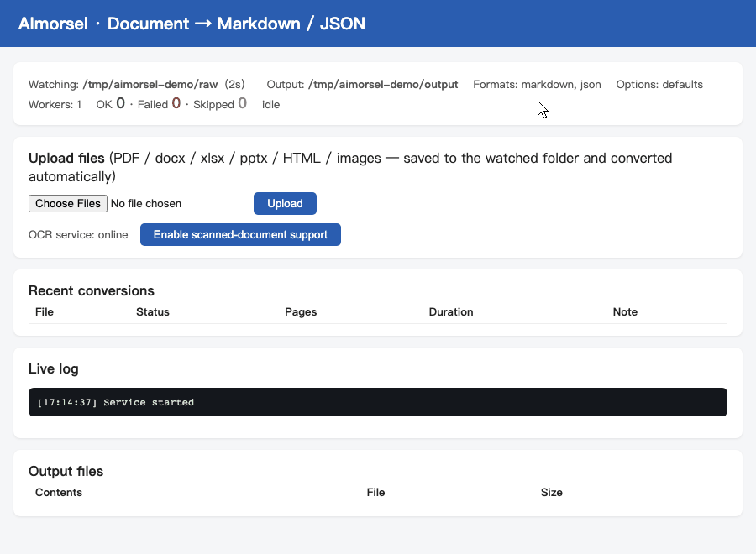Click 'Options: defaults' text
Image resolution: width=756 pixels, height=554 pixels.
659,85
